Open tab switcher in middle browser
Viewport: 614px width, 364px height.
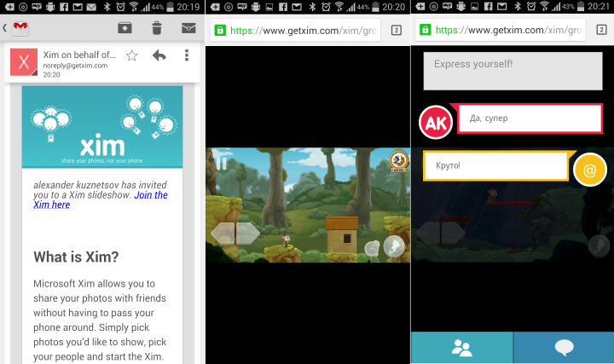pos(397,30)
